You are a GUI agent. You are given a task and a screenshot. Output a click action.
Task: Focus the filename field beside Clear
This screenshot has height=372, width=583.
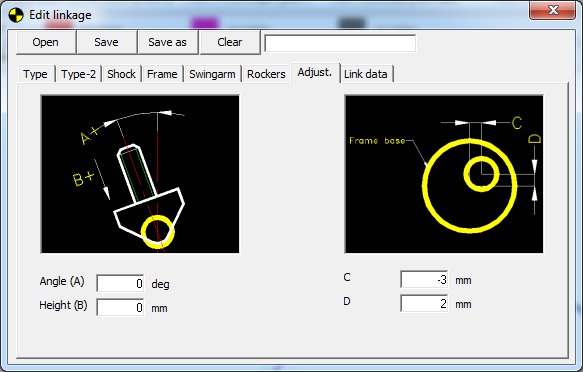click(x=340, y=43)
